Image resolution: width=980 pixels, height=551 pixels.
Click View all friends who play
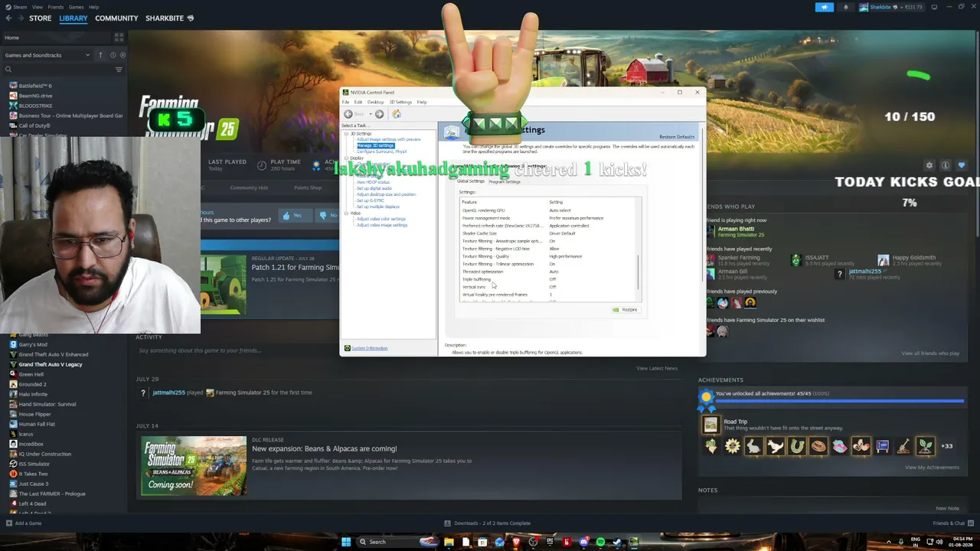click(930, 354)
